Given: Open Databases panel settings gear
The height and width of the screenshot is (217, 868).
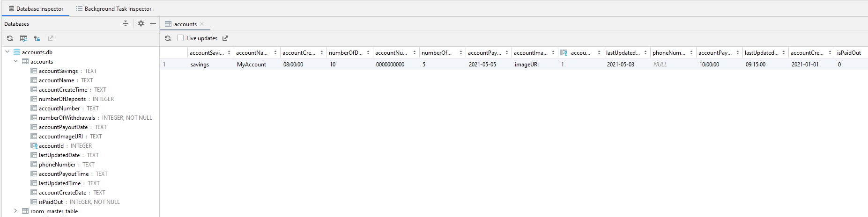Looking at the screenshot, I should pos(141,23).
